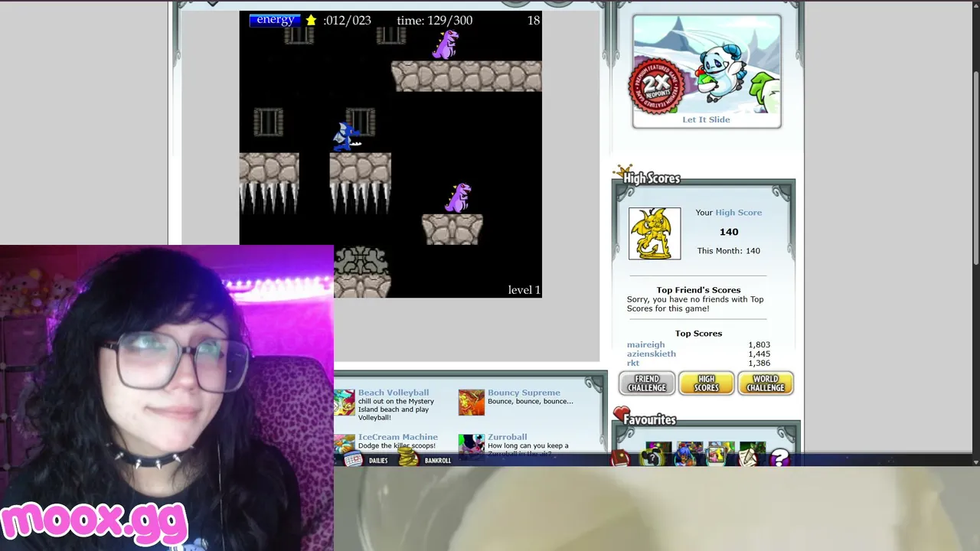Open the Zurroball title link
The height and width of the screenshot is (551, 980).
tap(508, 437)
